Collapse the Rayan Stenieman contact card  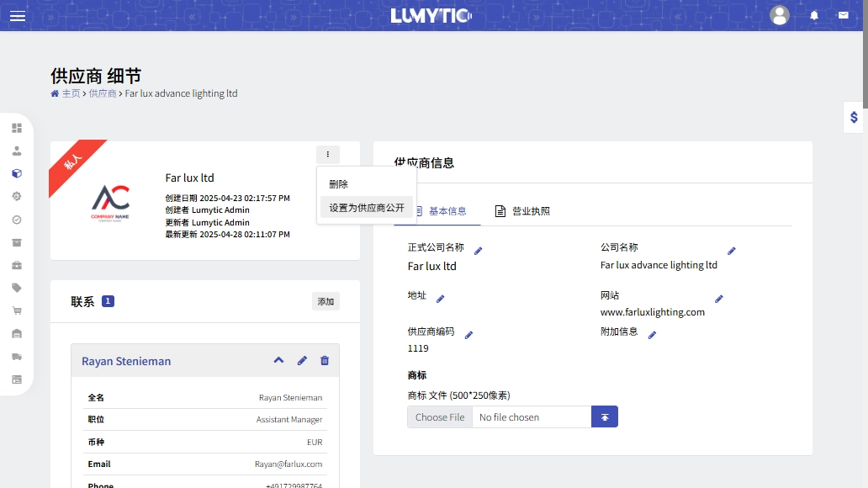coord(278,360)
